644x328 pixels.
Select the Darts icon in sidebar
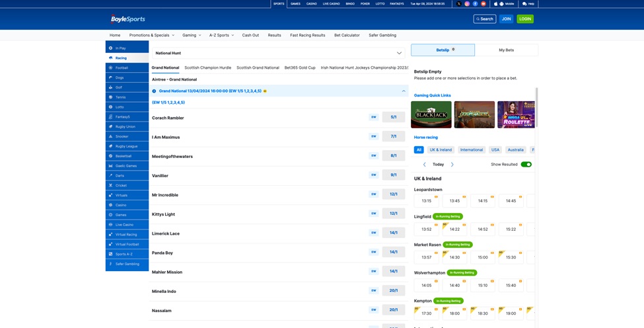[111, 175]
